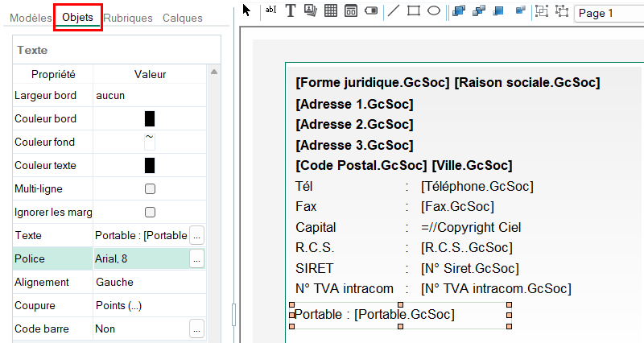Select the [Téléphone.GcSoc] field
This screenshot has width=644, height=343.
point(477,186)
